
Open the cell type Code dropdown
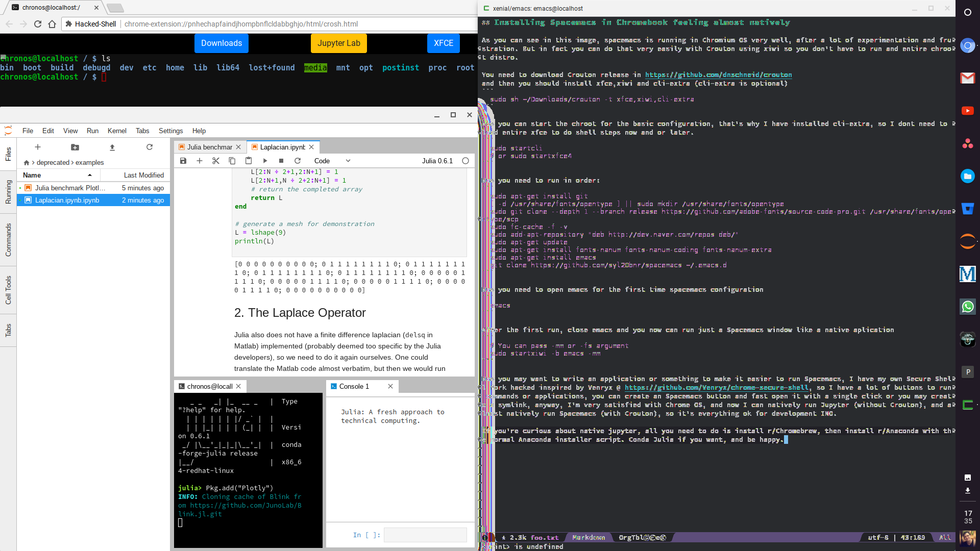click(x=332, y=161)
